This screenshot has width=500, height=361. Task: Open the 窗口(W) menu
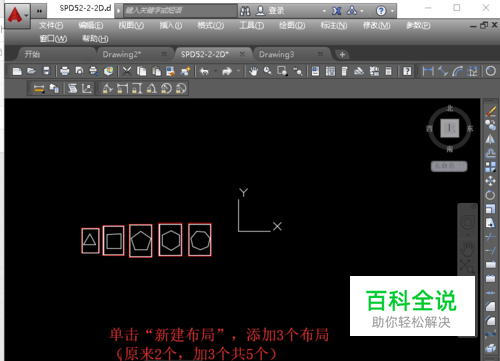(x=53, y=39)
